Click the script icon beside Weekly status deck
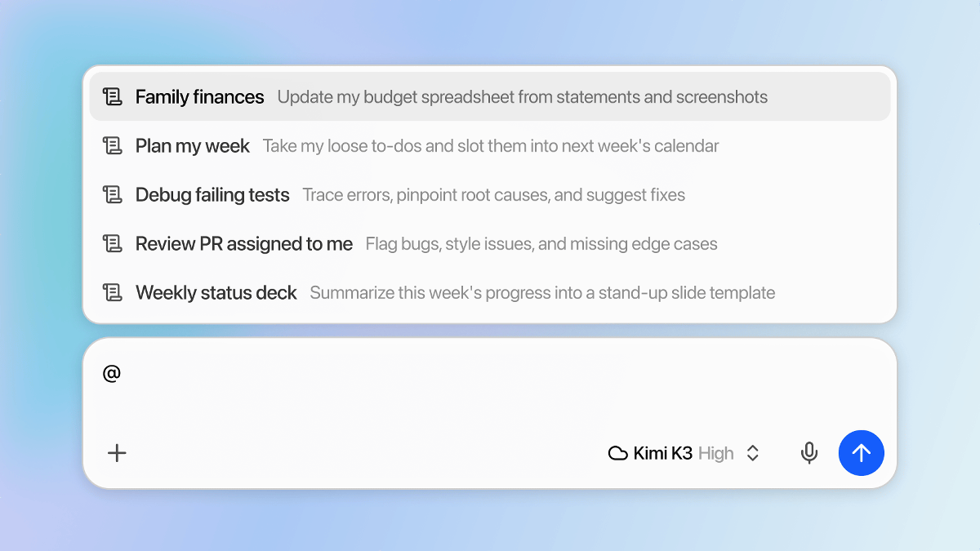Viewport: 980px width, 551px height. pyautogui.click(x=112, y=292)
